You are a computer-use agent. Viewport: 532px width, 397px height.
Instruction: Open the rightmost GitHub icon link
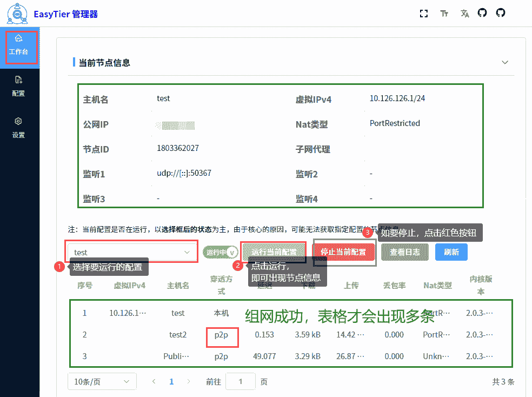501,13
